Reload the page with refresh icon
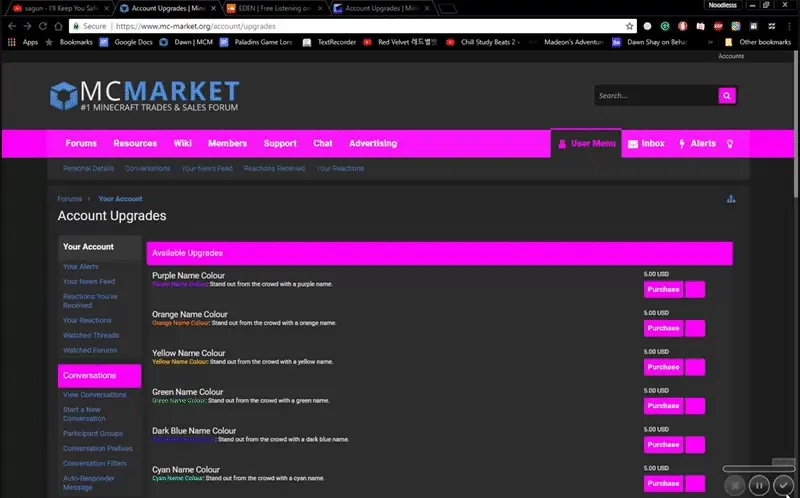800x498 pixels. point(43,26)
